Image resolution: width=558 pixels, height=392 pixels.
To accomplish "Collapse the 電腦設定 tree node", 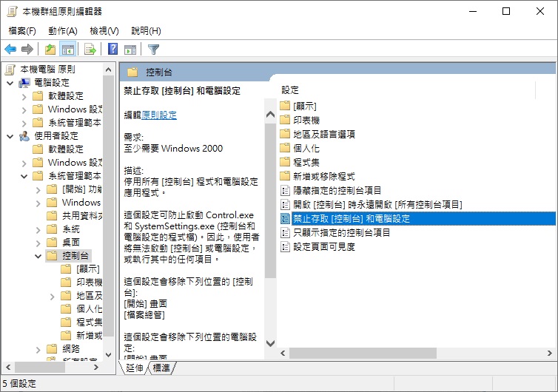I will pyautogui.click(x=10, y=83).
